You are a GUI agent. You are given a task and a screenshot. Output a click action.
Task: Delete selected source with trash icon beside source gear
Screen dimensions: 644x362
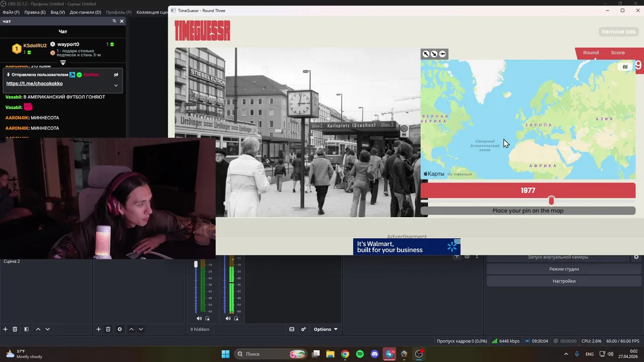pos(108,329)
